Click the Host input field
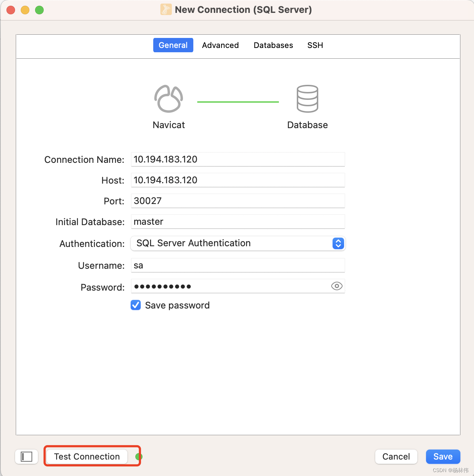The width and height of the screenshot is (474, 476). (x=238, y=180)
